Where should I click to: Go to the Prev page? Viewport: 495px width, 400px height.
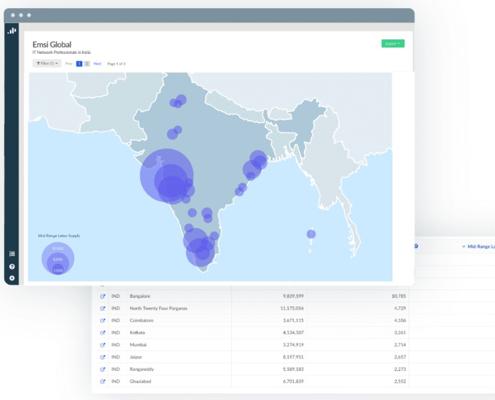69,63
